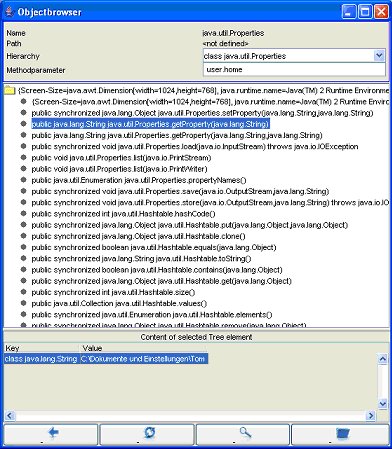Screen dimensions: 392x449
Task: Click the back arrow button
Action: point(51,434)
